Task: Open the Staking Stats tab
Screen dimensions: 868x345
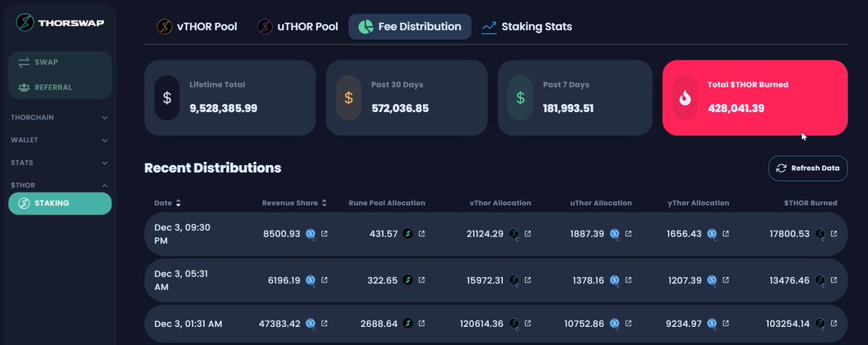Action: coord(527,27)
